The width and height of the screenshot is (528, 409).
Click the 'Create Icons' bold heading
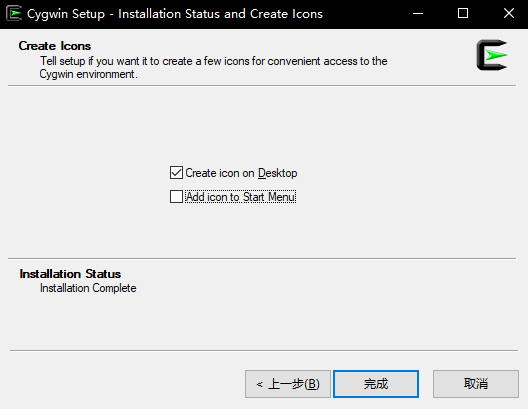(x=55, y=46)
